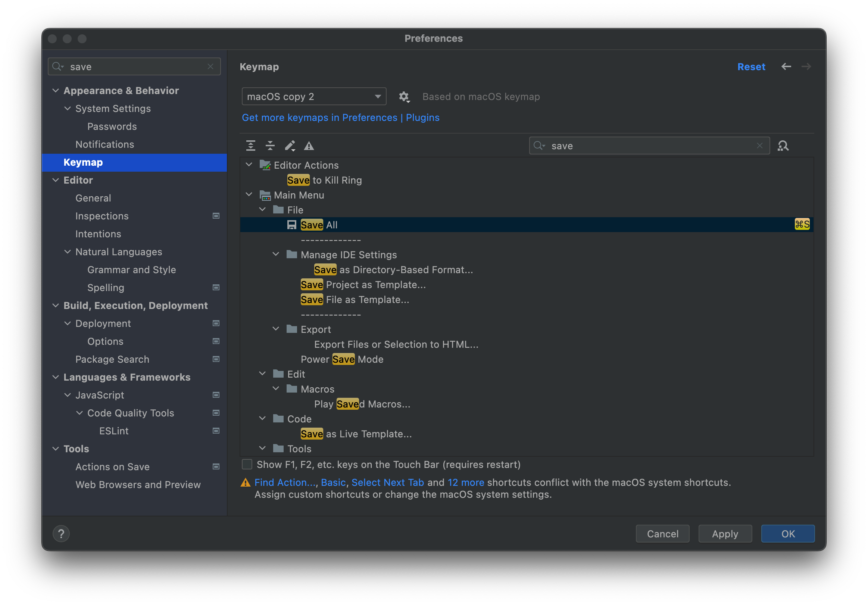Click the Expand All toolbar icon

click(x=251, y=146)
